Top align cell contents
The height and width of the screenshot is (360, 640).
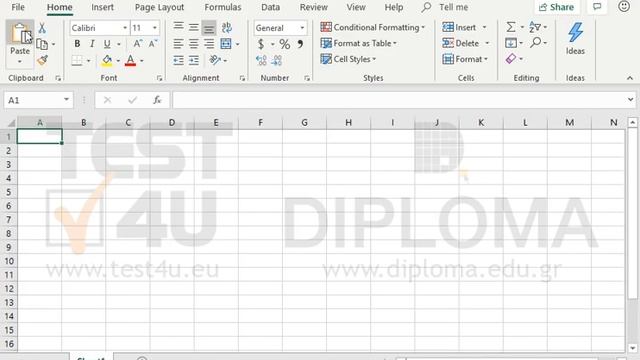pyautogui.click(x=178, y=27)
